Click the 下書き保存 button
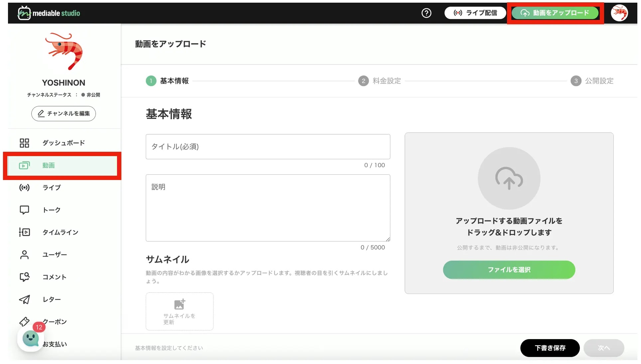The width and height of the screenshot is (641, 364). 550,348
